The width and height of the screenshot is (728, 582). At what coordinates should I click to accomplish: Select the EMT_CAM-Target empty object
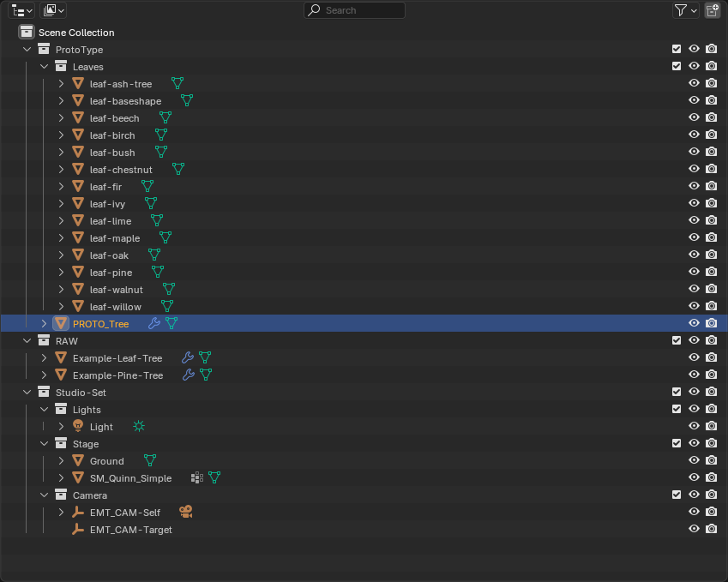tap(130, 529)
